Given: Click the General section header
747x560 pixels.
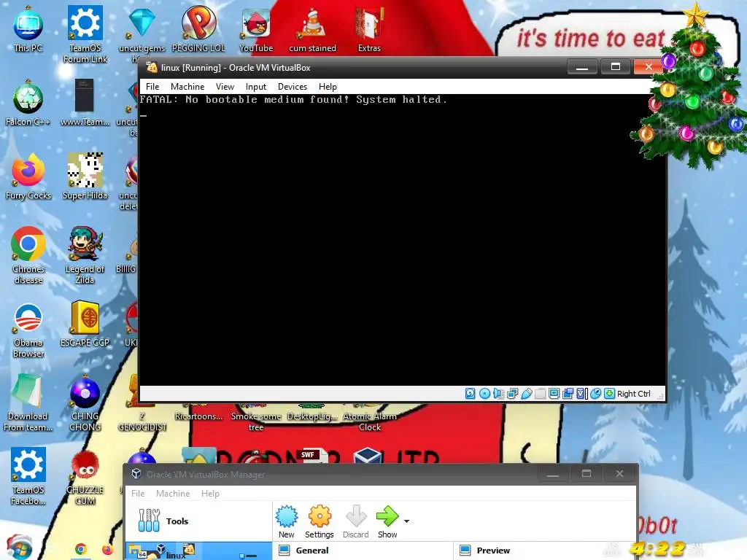Looking at the screenshot, I should 312,551.
